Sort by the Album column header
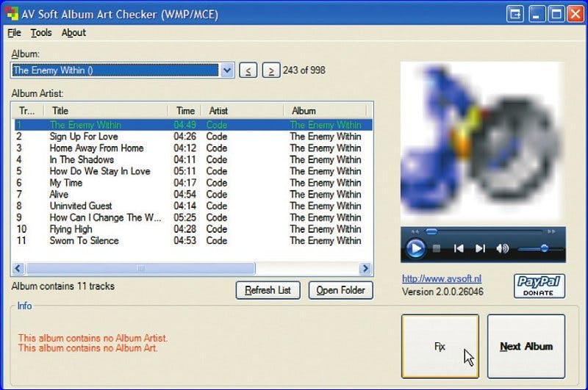The width and height of the screenshot is (588, 390). point(325,111)
